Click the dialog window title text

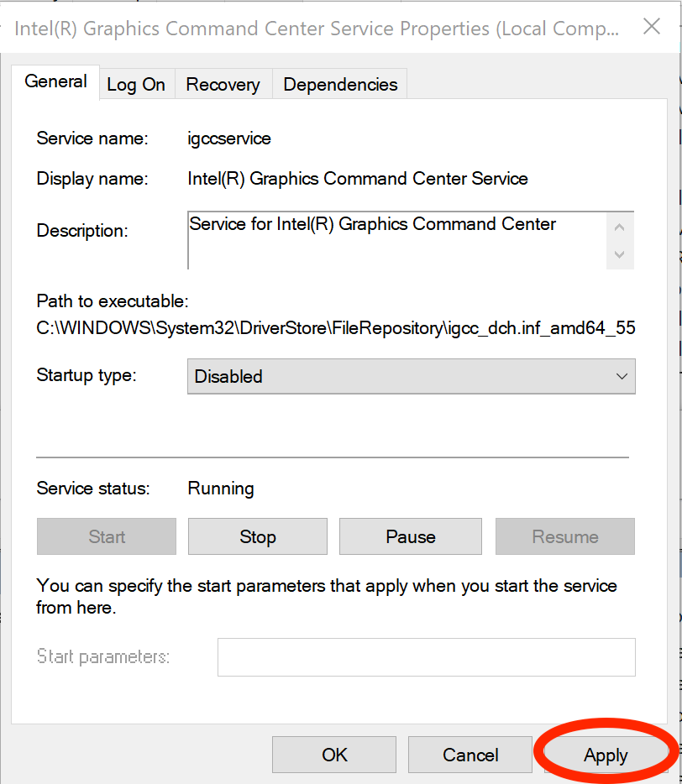pos(317,29)
